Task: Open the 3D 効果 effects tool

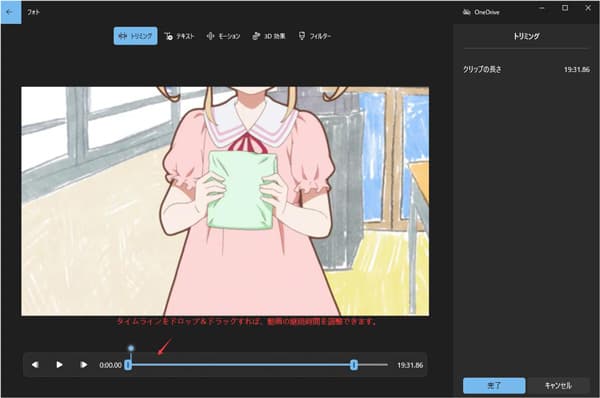Action: (x=269, y=36)
